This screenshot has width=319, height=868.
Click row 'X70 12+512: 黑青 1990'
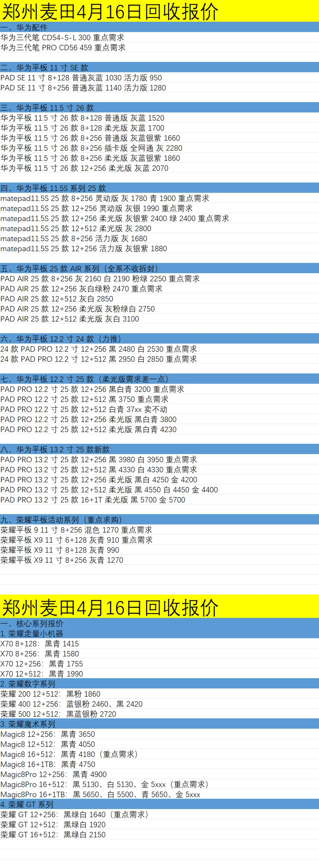pos(159,674)
